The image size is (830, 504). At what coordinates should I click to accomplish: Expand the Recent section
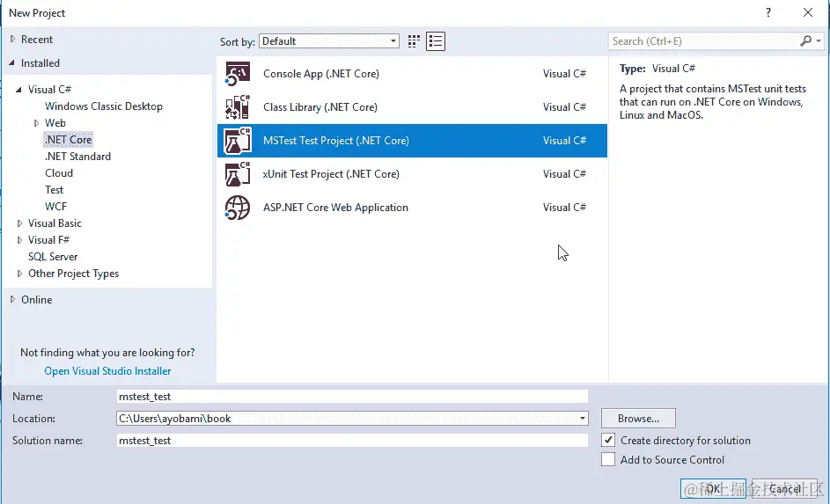[12, 39]
